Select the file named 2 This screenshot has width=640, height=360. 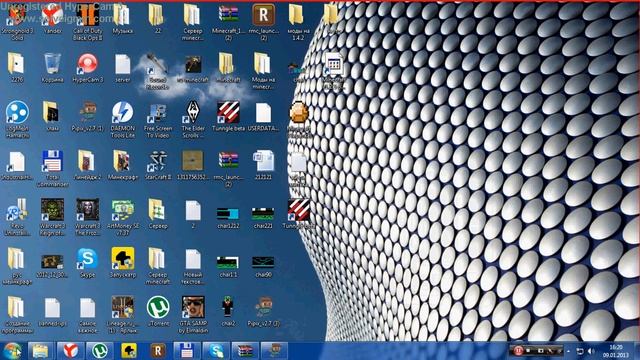pyautogui.click(x=193, y=213)
